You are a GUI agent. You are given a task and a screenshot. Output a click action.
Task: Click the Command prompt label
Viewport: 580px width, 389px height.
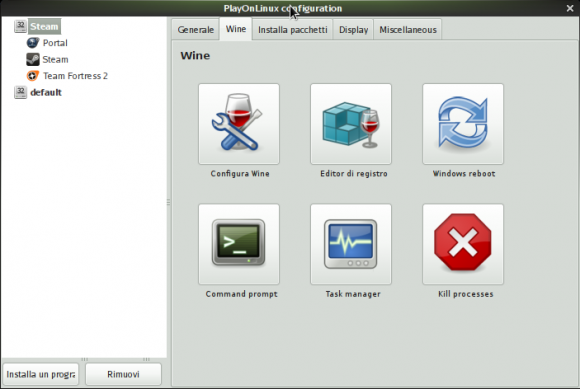pos(242,294)
